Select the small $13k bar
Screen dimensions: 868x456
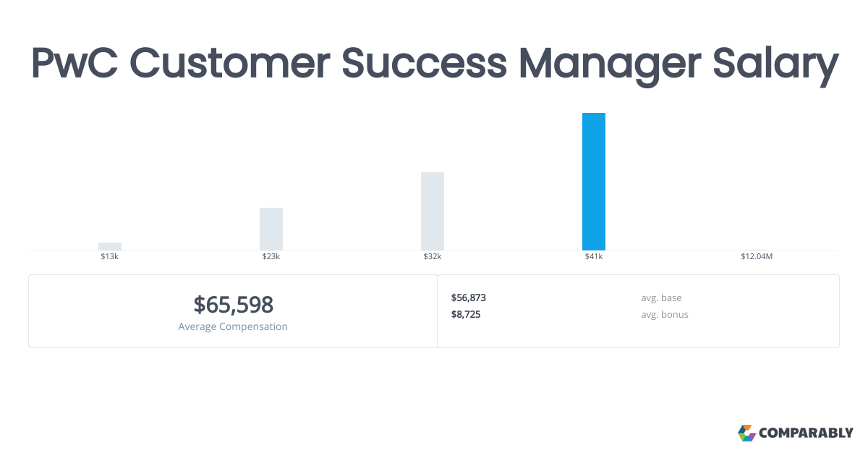click(110, 246)
